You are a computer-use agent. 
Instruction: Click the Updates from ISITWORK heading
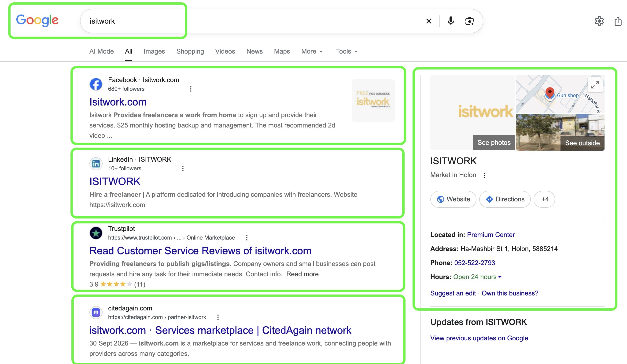click(479, 322)
